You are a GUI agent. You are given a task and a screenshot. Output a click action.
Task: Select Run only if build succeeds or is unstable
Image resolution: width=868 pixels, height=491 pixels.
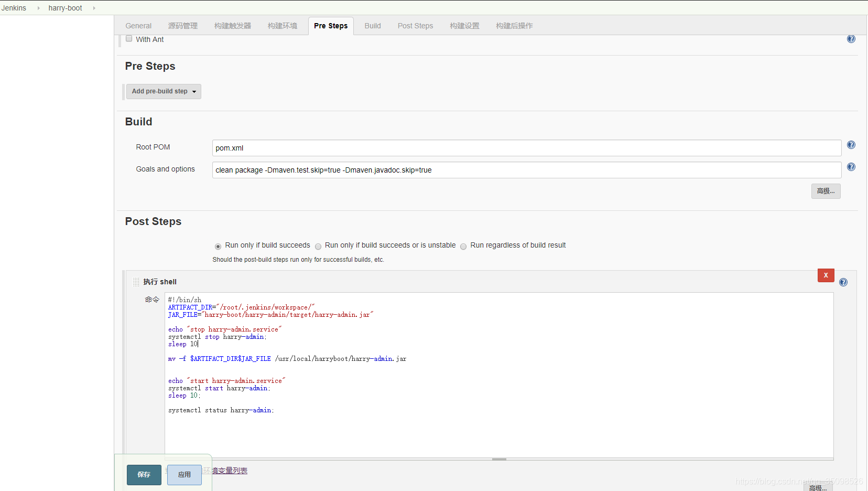coord(318,247)
